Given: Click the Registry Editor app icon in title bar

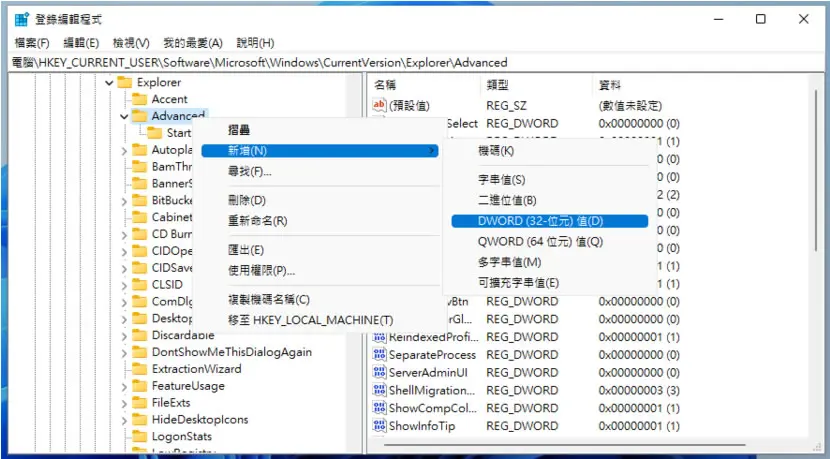Looking at the screenshot, I should 22,20.
